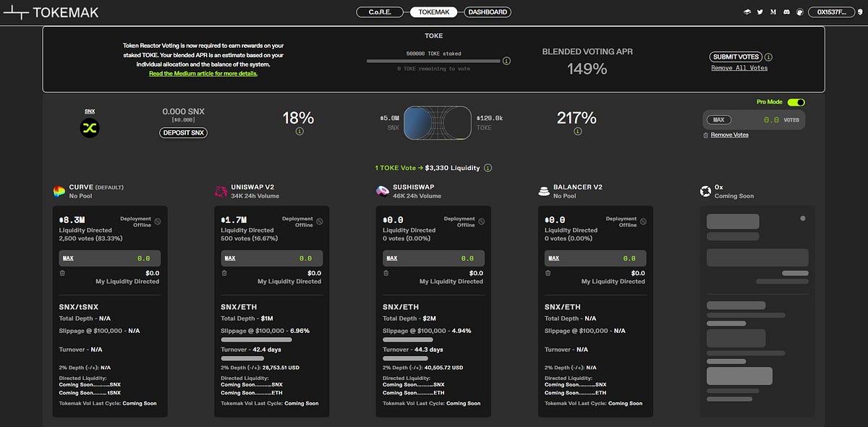Open the DASHBOARD tab
The width and height of the screenshot is (868, 427).
[x=488, y=12]
